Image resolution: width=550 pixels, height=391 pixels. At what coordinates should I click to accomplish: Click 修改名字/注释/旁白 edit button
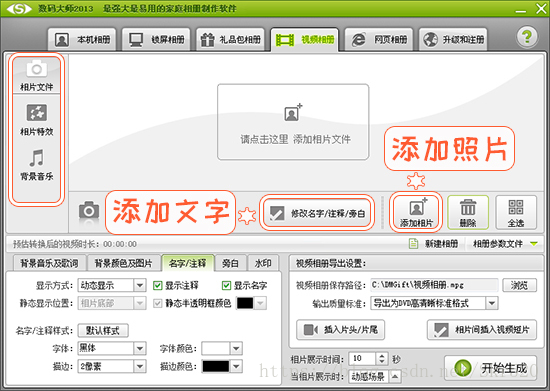point(317,213)
